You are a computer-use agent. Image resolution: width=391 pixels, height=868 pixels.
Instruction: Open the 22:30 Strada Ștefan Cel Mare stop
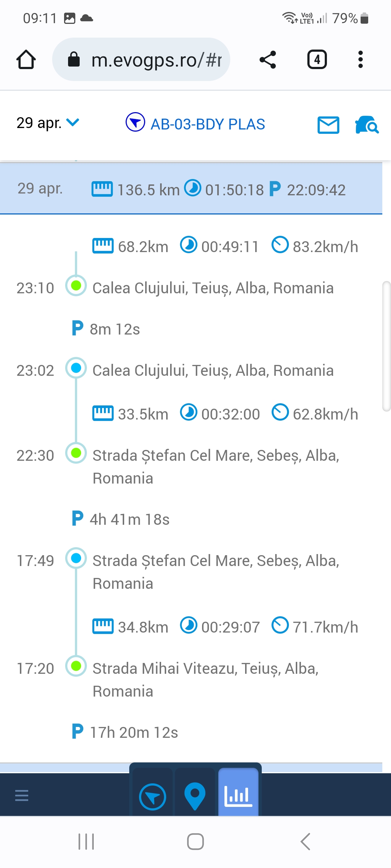point(216,456)
